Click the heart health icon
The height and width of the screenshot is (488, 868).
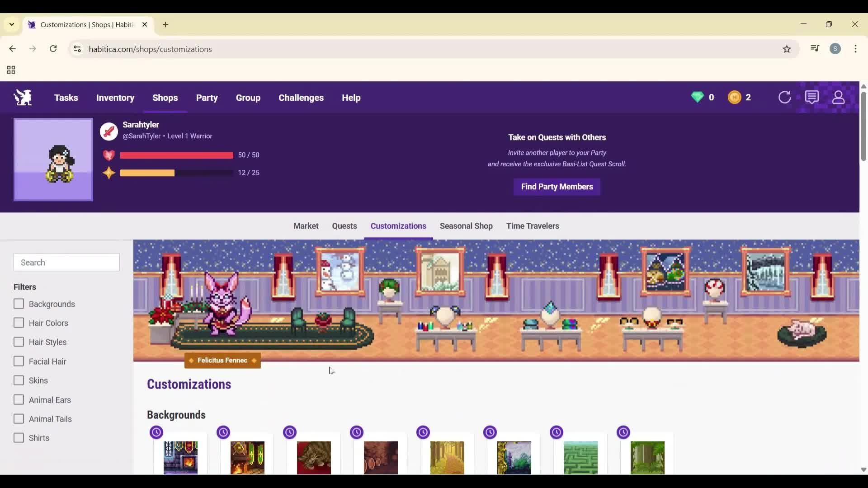[108, 155]
